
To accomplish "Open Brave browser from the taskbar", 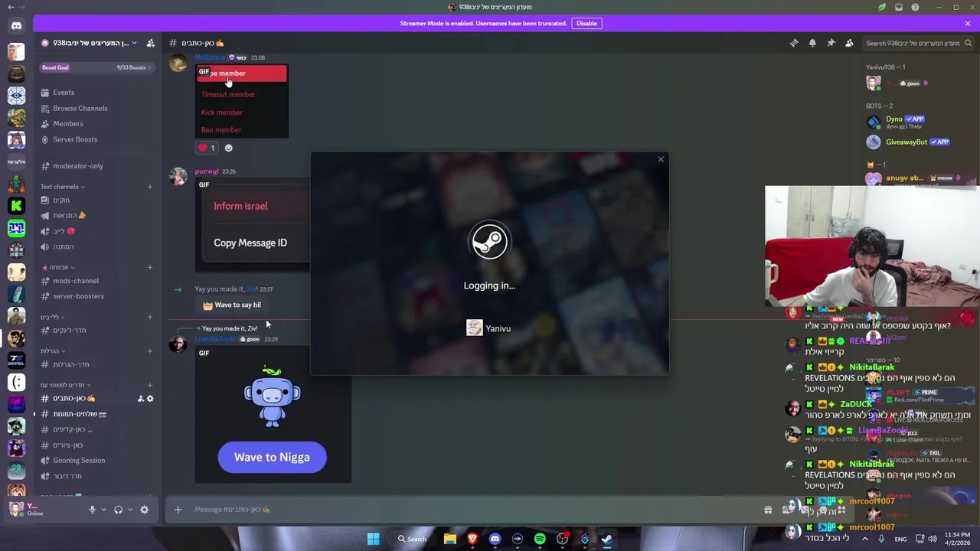I will coord(472,539).
